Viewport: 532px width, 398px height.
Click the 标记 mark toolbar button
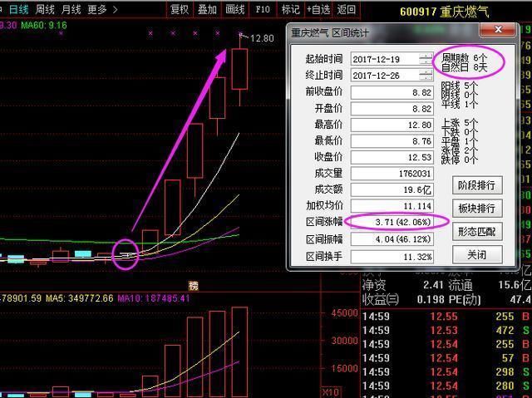coord(290,9)
